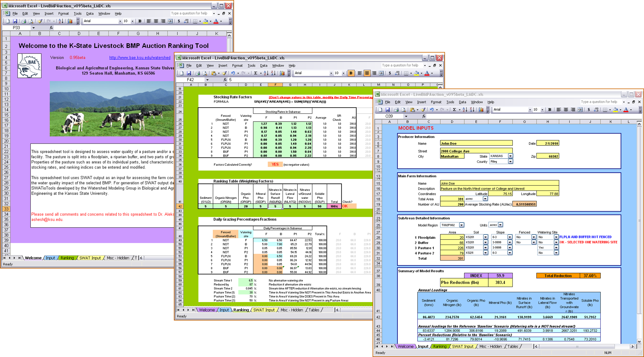Open Arial font dropdown in Input window
644x357 pixels.
530,110
